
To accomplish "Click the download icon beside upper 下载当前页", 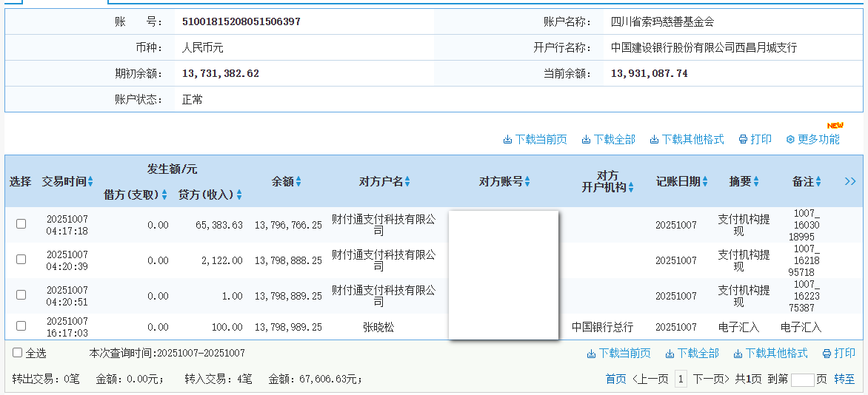I will point(507,140).
